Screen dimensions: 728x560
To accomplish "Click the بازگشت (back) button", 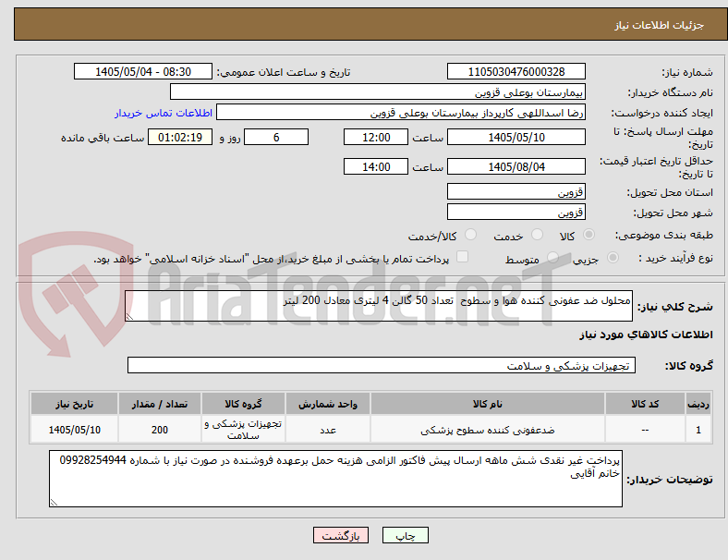I will 341,535.
